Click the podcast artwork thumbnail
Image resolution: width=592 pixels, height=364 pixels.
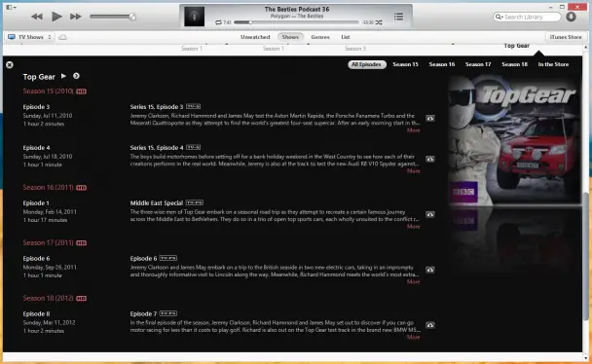(194, 17)
